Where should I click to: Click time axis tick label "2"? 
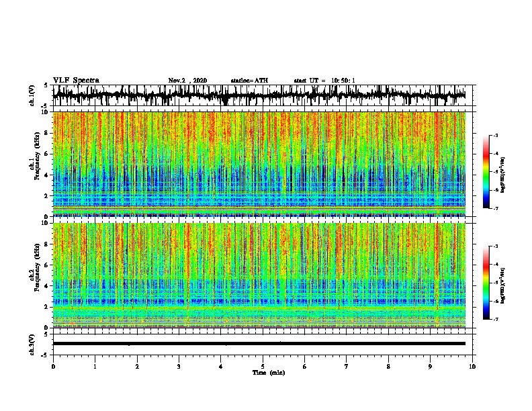pos(137,367)
